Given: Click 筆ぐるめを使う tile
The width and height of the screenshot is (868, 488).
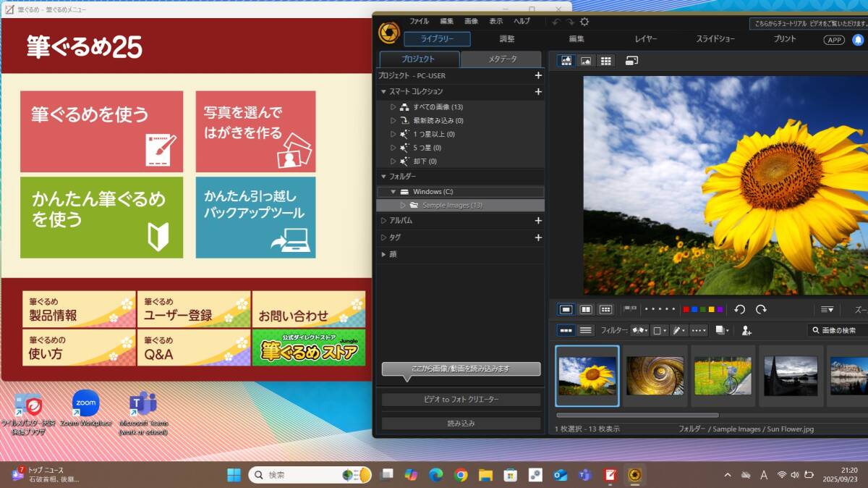Looking at the screenshot, I should tap(101, 131).
